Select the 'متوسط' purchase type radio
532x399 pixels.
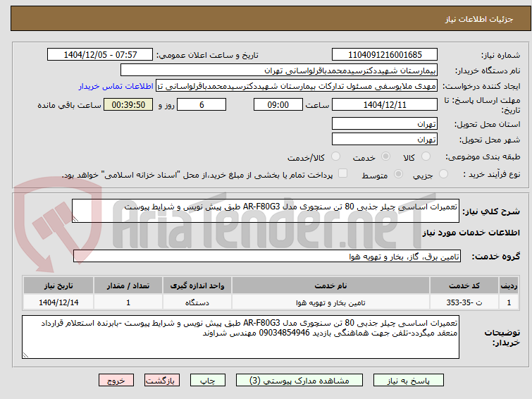[x=398, y=174]
